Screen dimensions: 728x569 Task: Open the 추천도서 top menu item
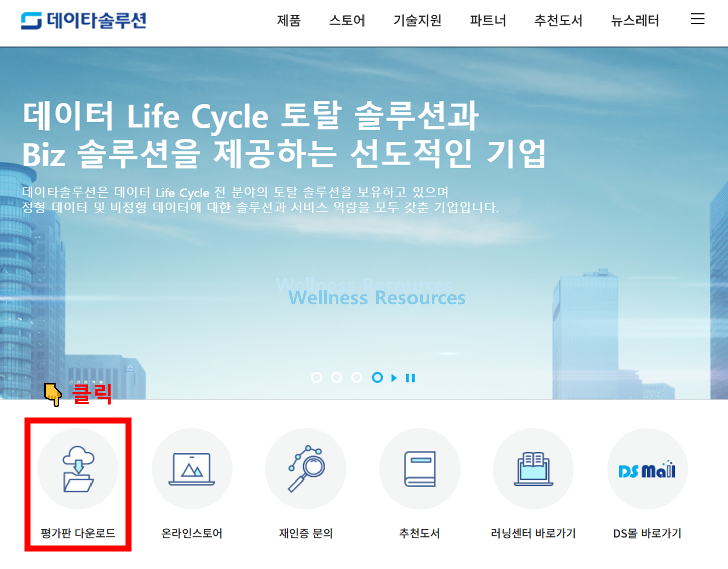559,20
